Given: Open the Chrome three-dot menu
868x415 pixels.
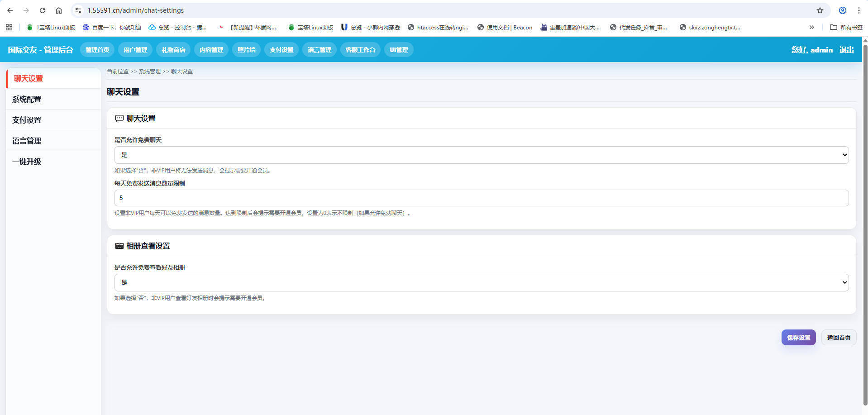Looking at the screenshot, I should tap(858, 10).
